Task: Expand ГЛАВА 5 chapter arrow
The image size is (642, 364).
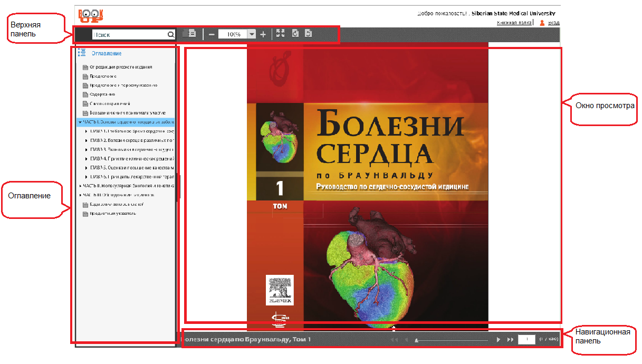Action: click(87, 167)
